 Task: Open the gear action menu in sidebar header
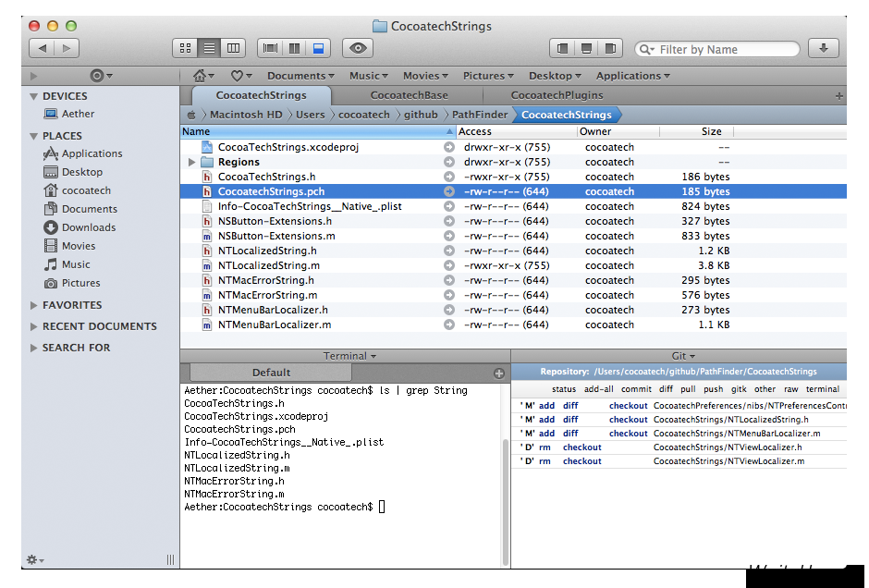pos(101,76)
